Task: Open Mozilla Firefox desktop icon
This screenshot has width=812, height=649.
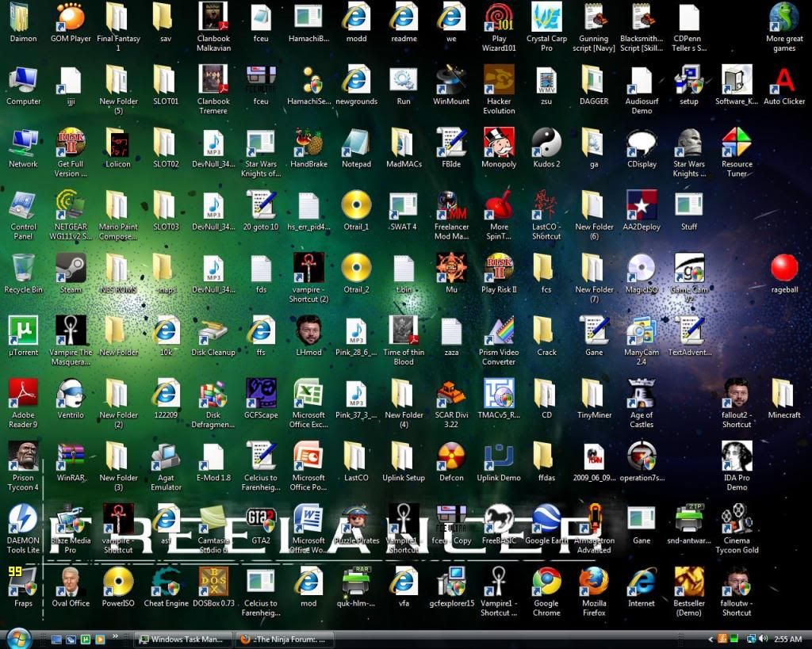Action: (594, 582)
